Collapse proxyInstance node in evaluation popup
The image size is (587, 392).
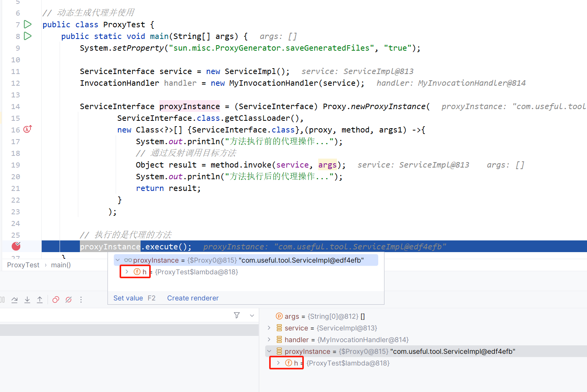[118, 260]
